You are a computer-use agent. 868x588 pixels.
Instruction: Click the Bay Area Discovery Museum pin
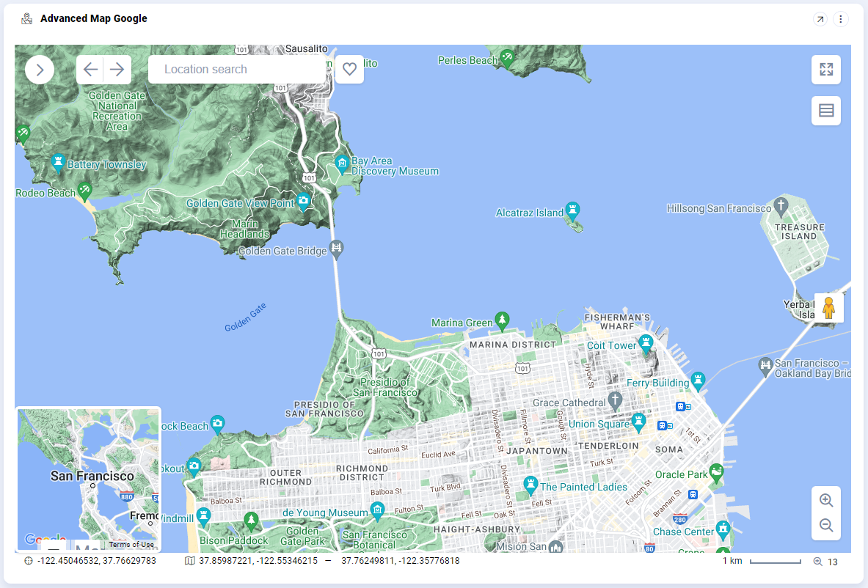pyautogui.click(x=341, y=163)
